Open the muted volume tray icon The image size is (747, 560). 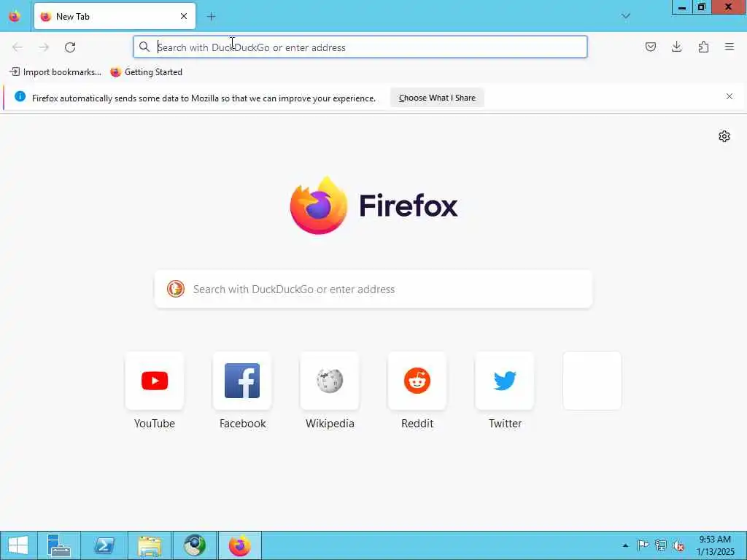tap(678, 545)
